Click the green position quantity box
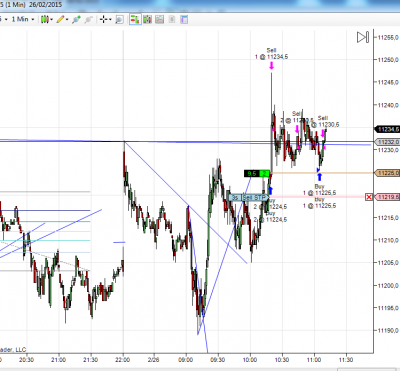 point(264,173)
